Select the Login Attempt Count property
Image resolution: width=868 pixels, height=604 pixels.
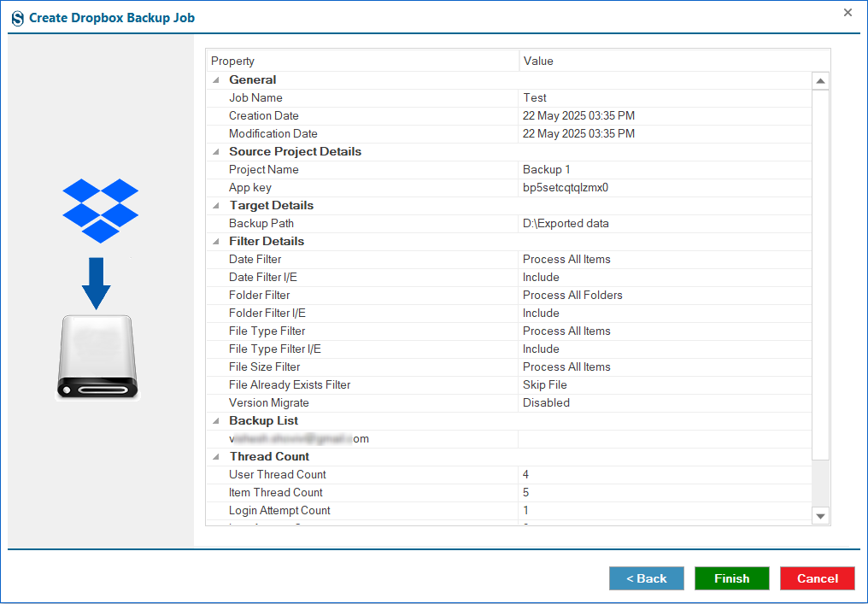click(x=279, y=510)
